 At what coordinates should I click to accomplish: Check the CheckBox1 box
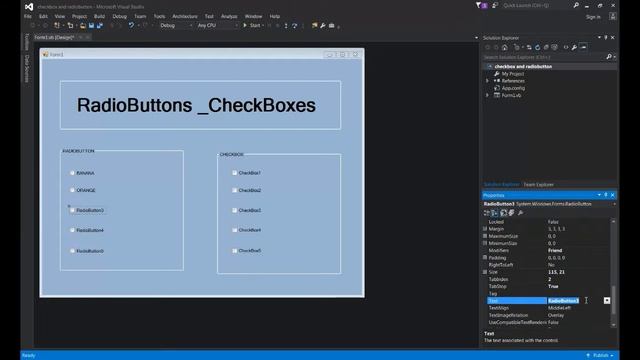(234, 173)
